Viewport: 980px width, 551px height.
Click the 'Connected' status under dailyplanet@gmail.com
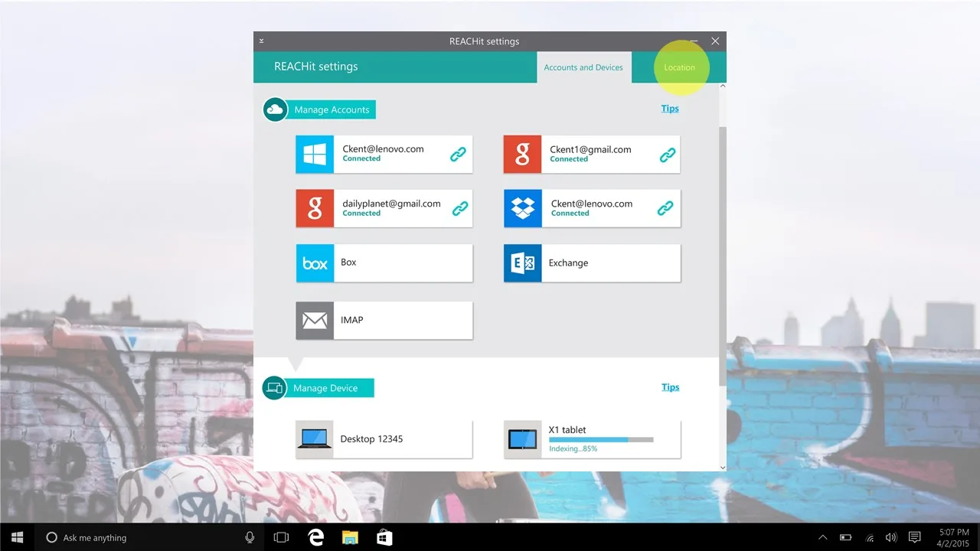tap(361, 214)
